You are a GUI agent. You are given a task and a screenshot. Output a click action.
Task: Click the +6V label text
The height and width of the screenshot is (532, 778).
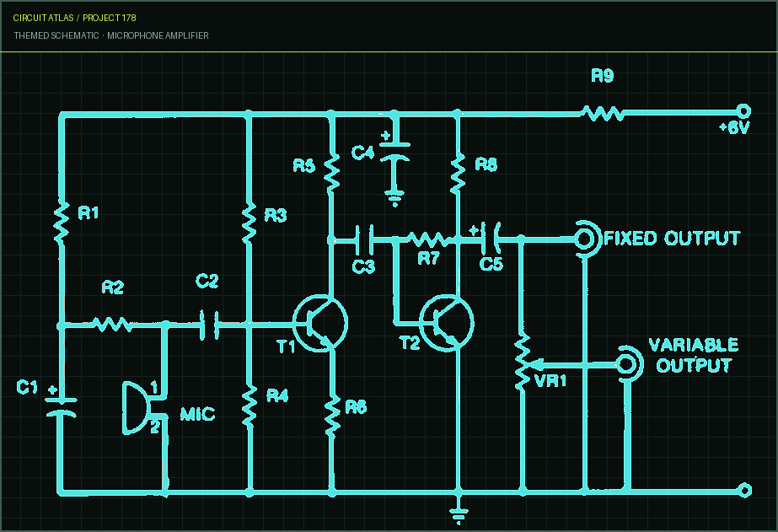coord(734,127)
